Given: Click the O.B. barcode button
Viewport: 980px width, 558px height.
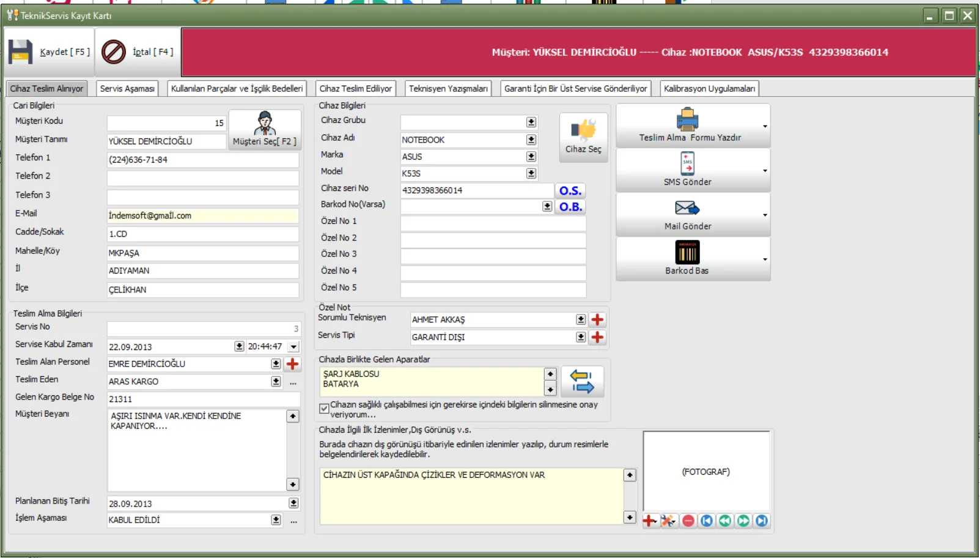Looking at the screenshot, I should 570,207.
